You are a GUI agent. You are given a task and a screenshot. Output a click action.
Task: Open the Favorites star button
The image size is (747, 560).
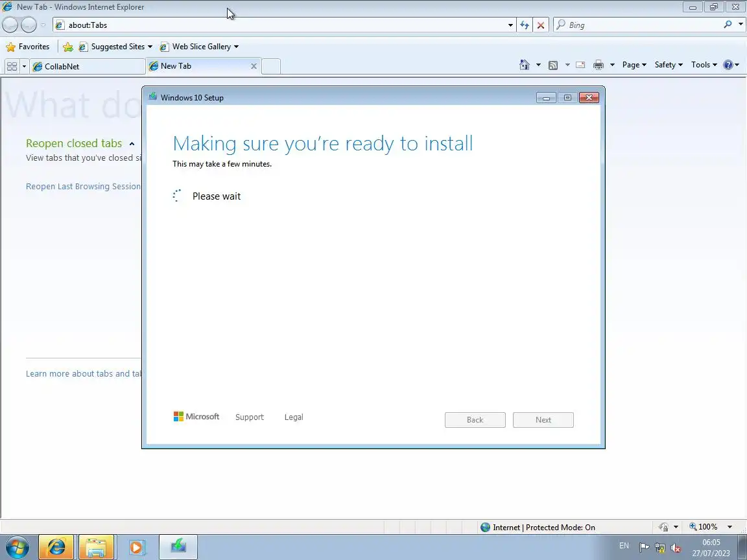tap(28, 47)
